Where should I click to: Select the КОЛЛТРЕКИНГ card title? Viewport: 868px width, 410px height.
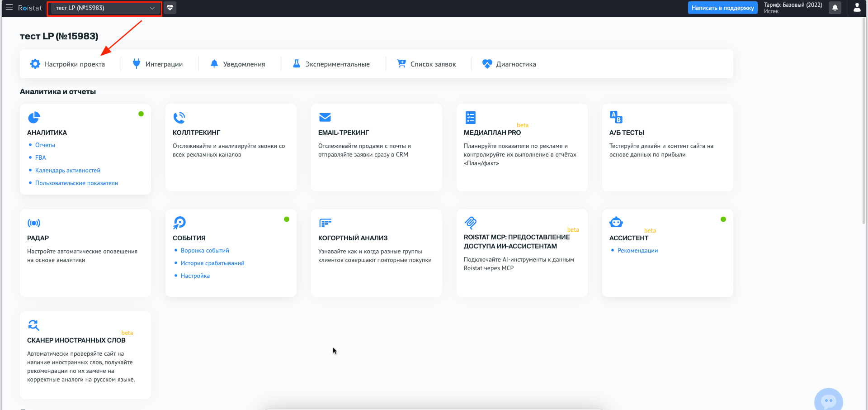click(196, 133)
